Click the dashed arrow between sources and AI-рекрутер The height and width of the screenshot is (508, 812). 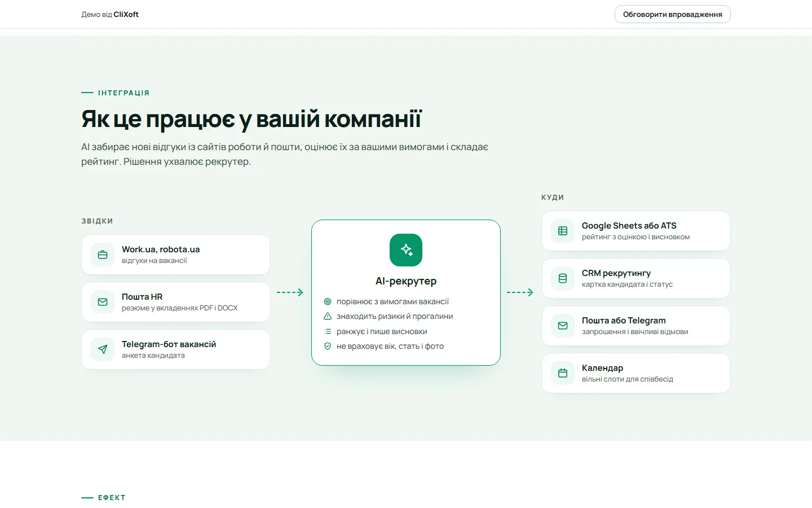point(290,292)
